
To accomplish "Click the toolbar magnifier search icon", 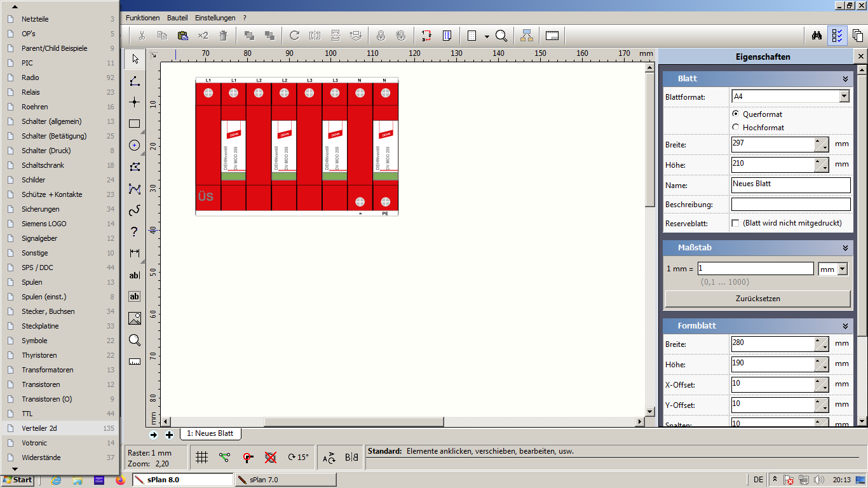I will pos(501,36).
